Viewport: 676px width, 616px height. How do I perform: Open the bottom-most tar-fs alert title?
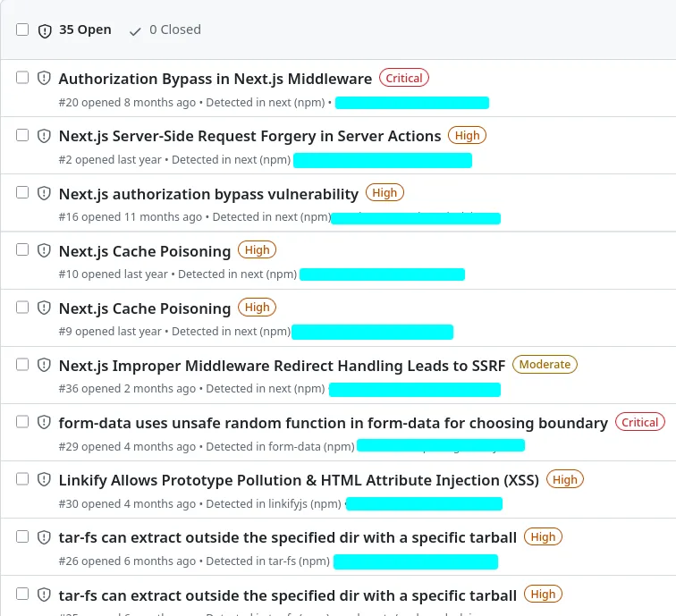pyautogui.click(x=288, y=595)
